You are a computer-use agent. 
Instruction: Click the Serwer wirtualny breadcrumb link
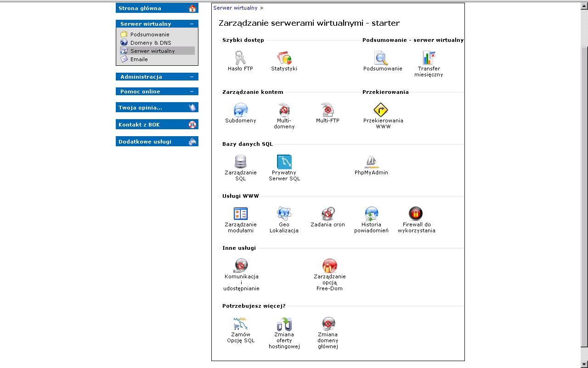click(235, 8)
